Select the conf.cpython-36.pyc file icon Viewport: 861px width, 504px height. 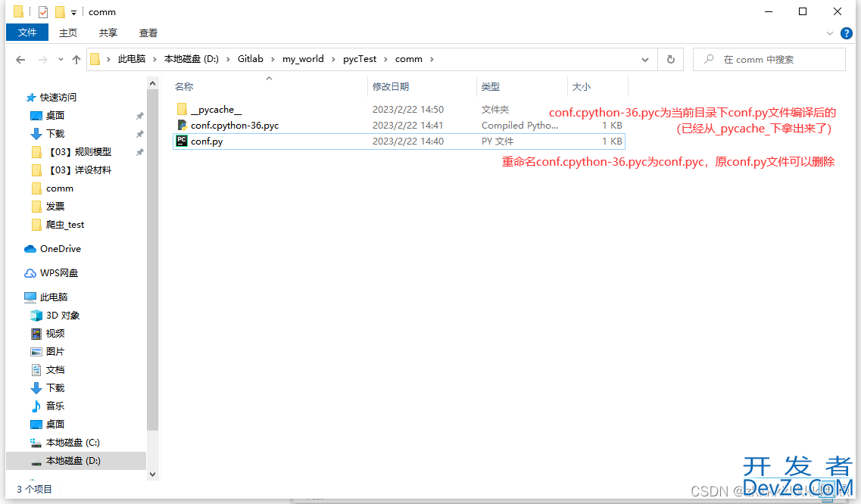(182, 125)
